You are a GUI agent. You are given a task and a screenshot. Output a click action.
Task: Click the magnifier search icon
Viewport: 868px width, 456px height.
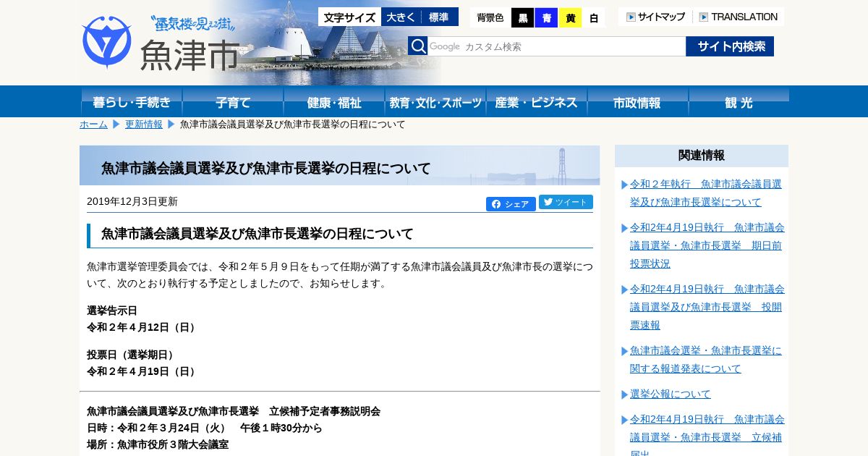point(417,46)
